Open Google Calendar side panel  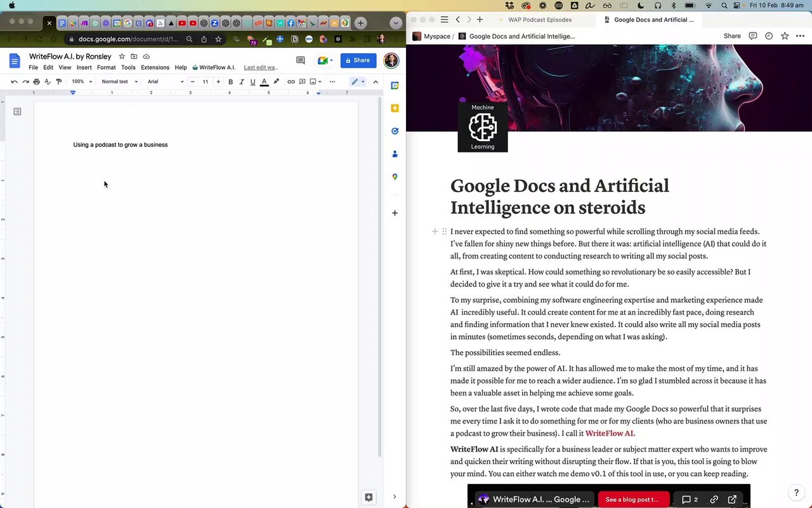(395, 85)
